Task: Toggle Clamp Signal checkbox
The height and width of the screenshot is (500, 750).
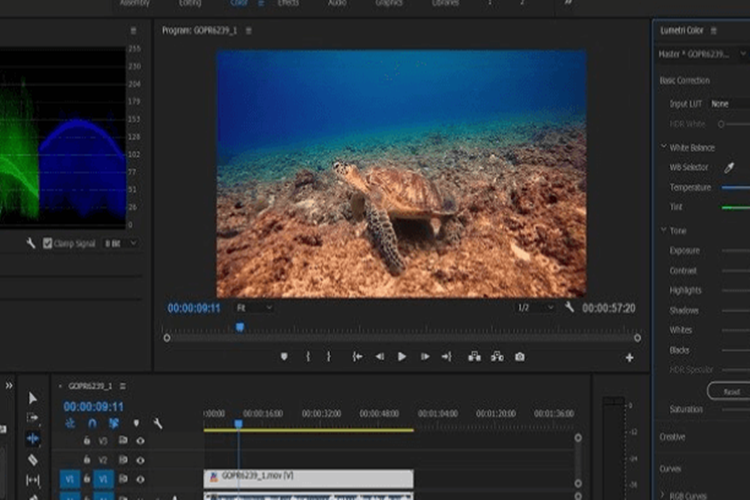Action: coord(47,244)
